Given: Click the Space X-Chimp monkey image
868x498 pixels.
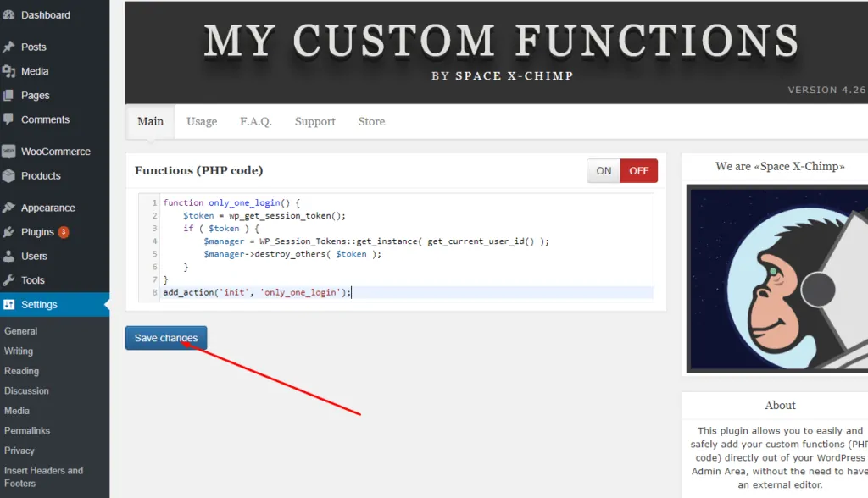Looking at the screenshot, I should tap(777, 279).
